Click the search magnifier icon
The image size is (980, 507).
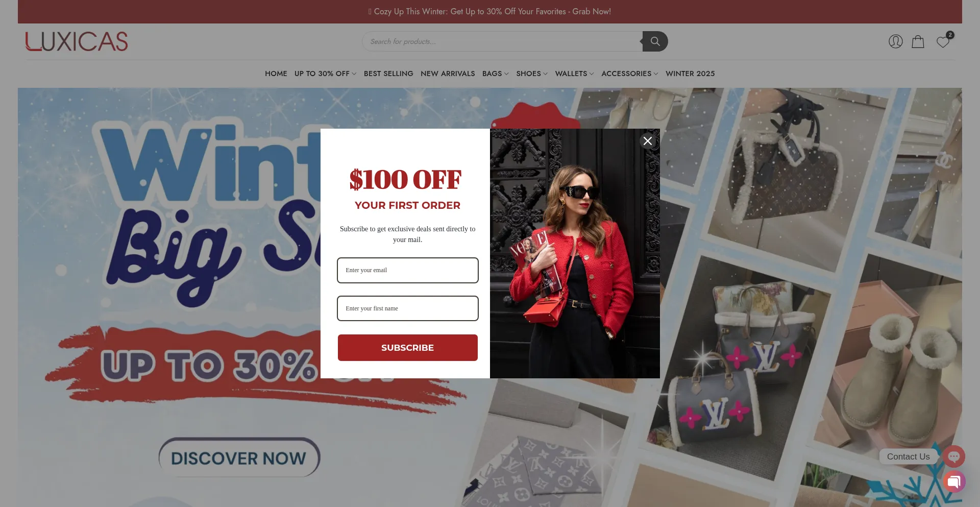pos(655,41)
